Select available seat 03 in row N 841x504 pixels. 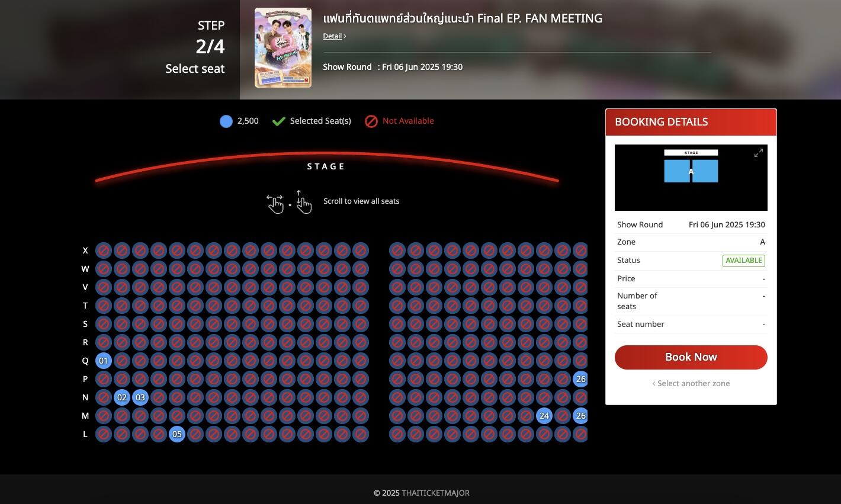pos(140,397)
